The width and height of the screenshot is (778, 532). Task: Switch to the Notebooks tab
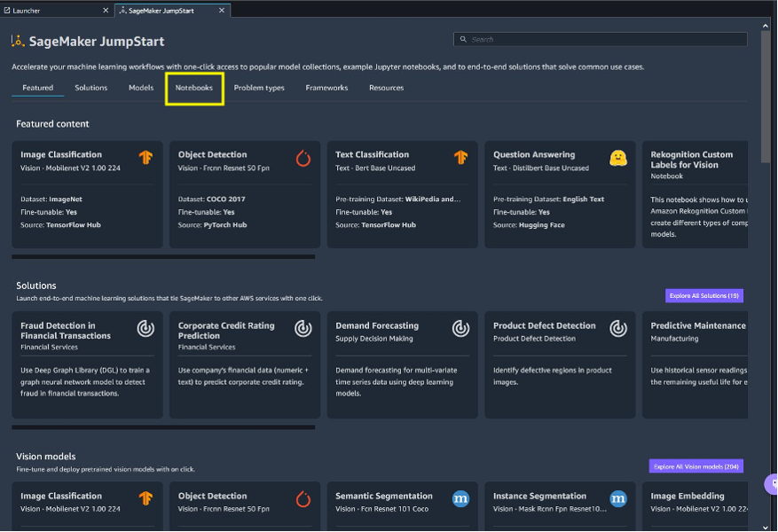point(193,88)
